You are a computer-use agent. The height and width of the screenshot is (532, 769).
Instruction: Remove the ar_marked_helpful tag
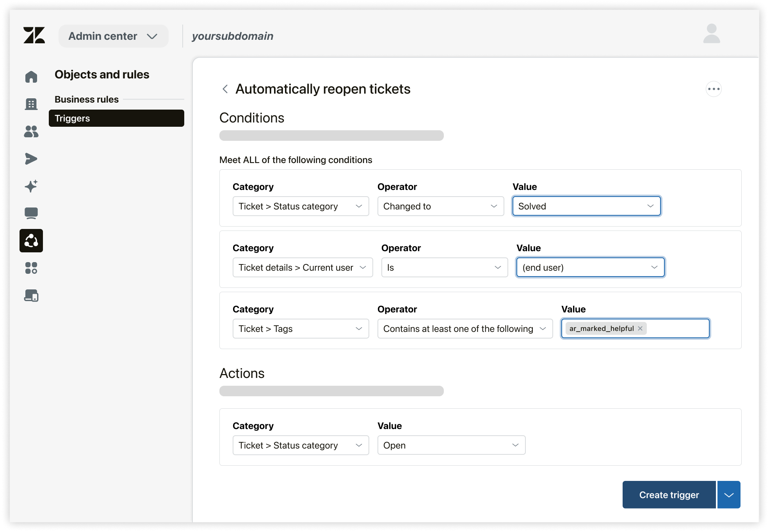click(x=640, y=328)
